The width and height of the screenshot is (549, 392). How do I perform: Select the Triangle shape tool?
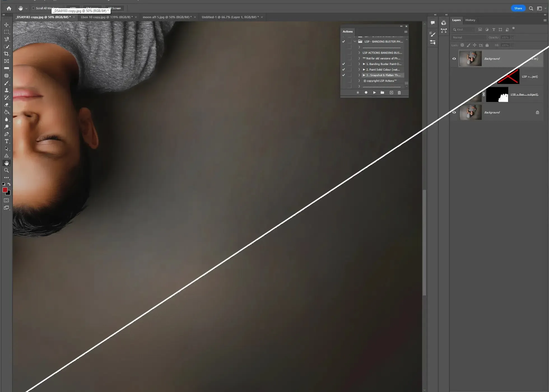click(x=6, y=156)
